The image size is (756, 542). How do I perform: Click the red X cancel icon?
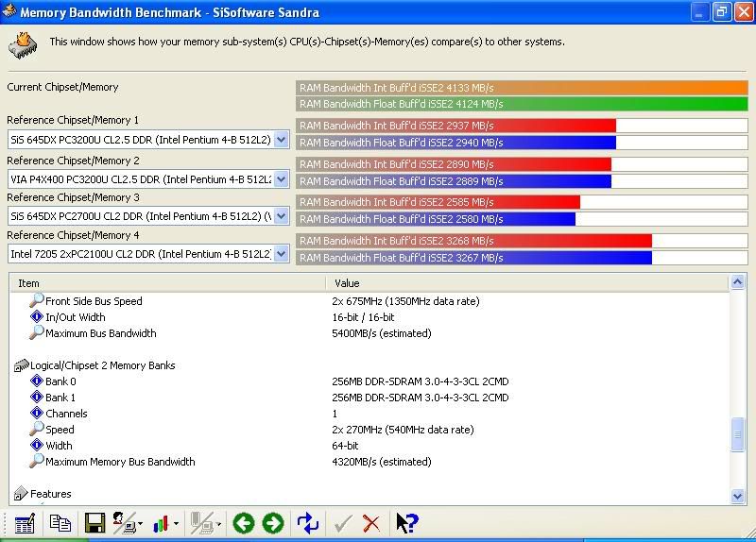pyautogui.click(x=371, y=522)
